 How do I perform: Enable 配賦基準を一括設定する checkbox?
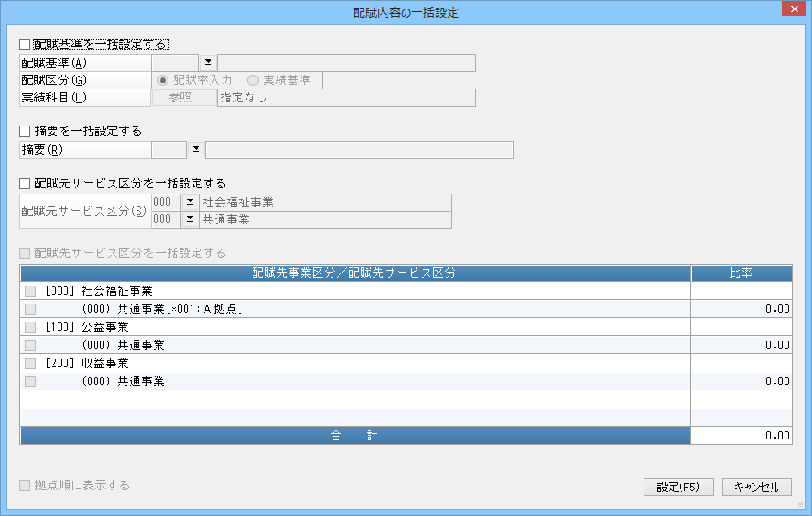tap(24, 45)
